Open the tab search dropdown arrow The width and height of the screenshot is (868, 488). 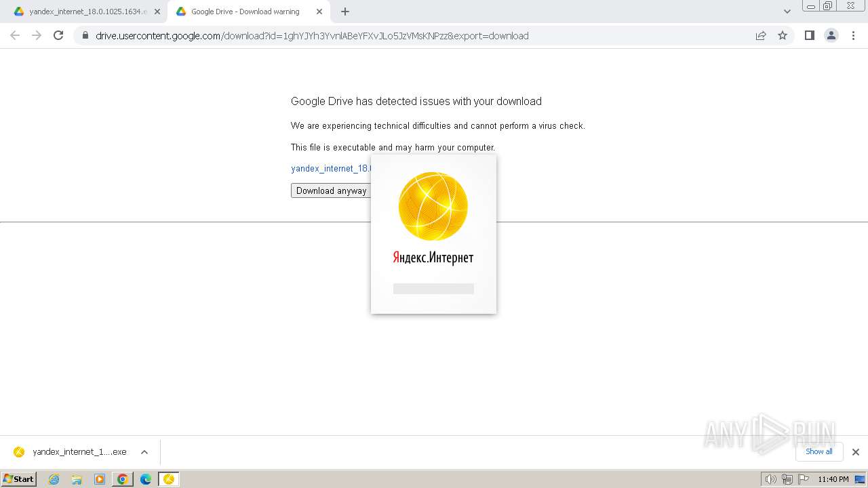787,12
